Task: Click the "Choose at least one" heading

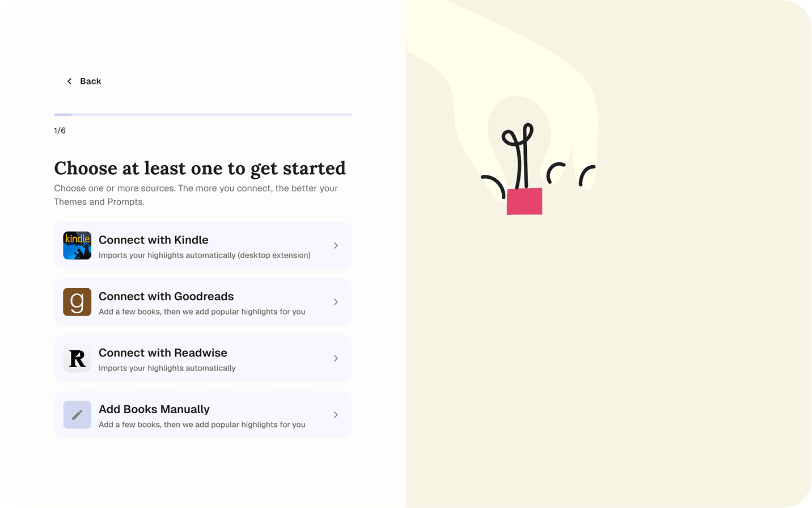Action: (200, 169)
